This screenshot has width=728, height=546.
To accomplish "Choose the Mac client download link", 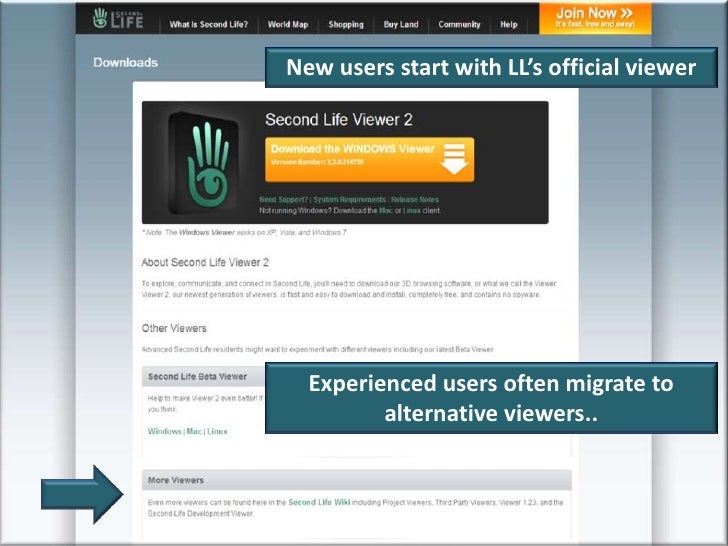I will pos(386,211).
